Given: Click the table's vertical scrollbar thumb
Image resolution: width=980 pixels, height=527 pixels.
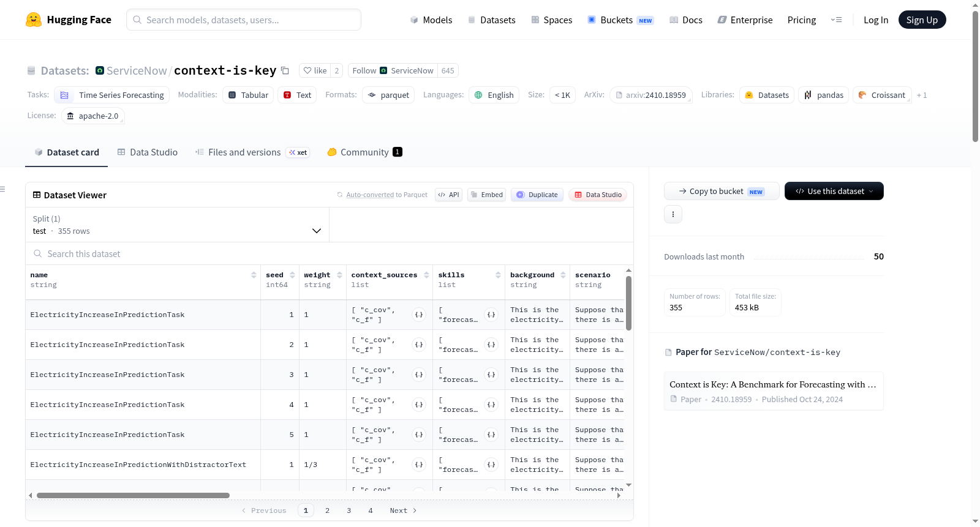Looking at the screenshot, I should pyautogui.click(x=628, y=303).
